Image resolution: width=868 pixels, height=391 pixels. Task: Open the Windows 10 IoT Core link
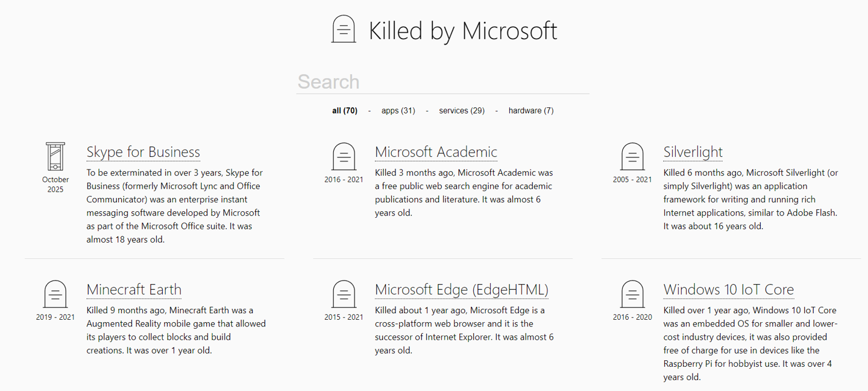pos(728,290)
